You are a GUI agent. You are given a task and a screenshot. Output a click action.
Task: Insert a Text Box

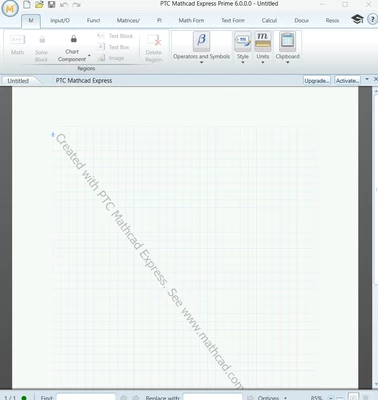(114, 47)
